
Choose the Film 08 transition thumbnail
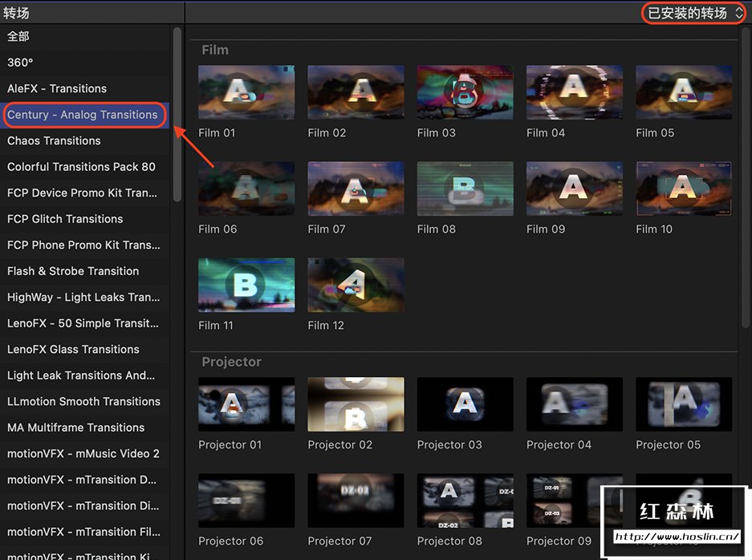point(465,189)
